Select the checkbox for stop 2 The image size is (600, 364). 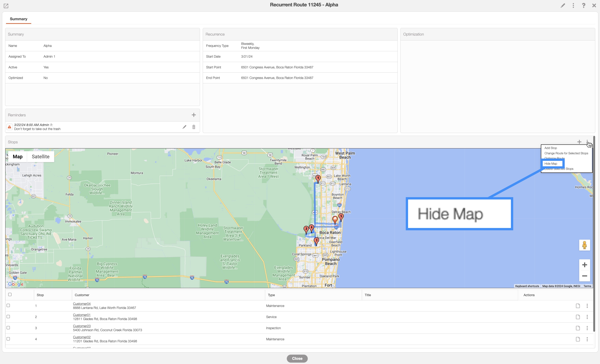8,317
